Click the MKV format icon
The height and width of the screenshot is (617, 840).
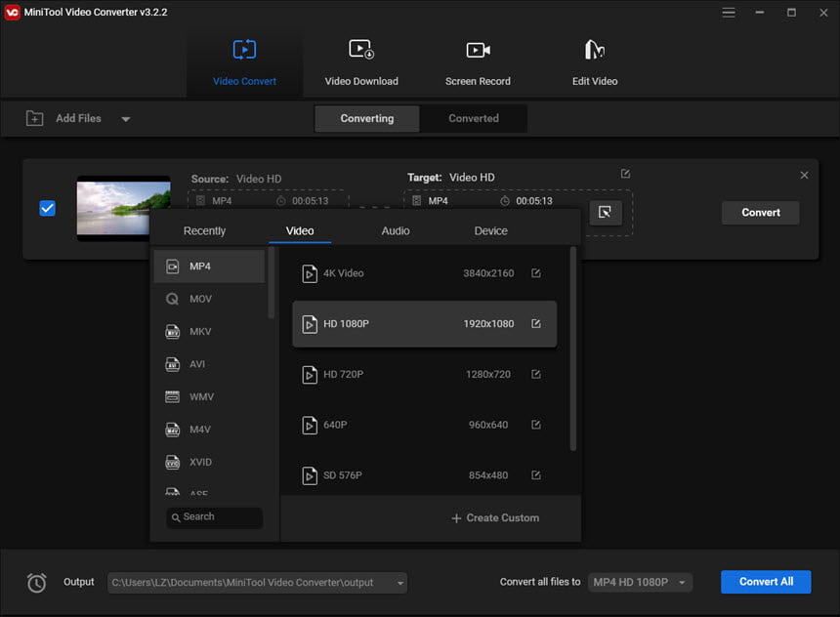click(x=172, y=332)
